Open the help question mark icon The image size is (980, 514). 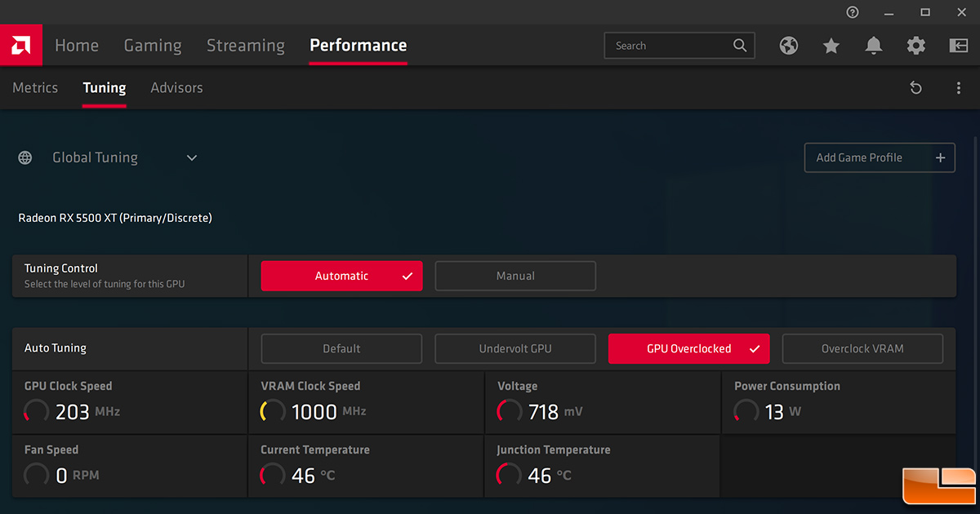click(x=853, y=12)
